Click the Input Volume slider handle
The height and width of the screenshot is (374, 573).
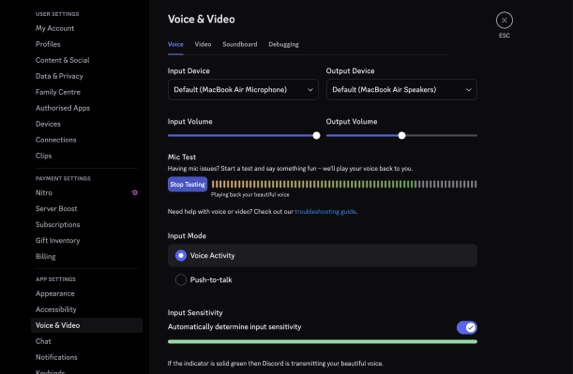[x=316, y=136]
